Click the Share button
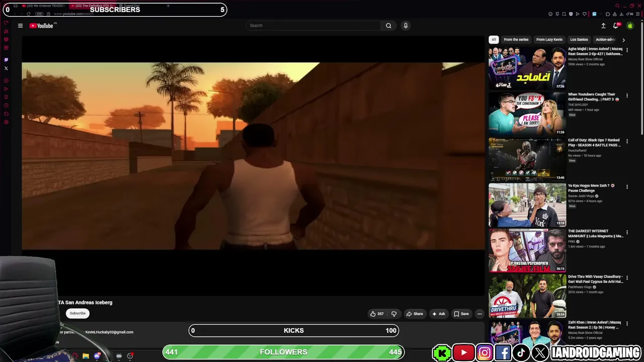Viewport: 644px width, 362px height. click(415, 314)
